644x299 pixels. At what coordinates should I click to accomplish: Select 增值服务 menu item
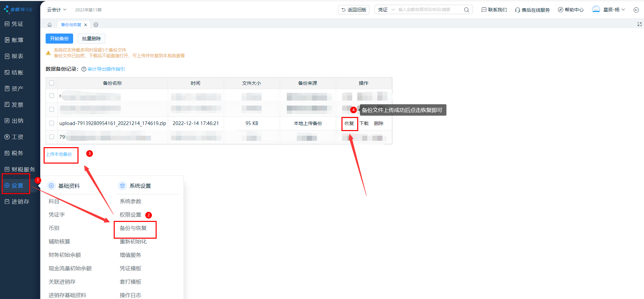[130, 255]
